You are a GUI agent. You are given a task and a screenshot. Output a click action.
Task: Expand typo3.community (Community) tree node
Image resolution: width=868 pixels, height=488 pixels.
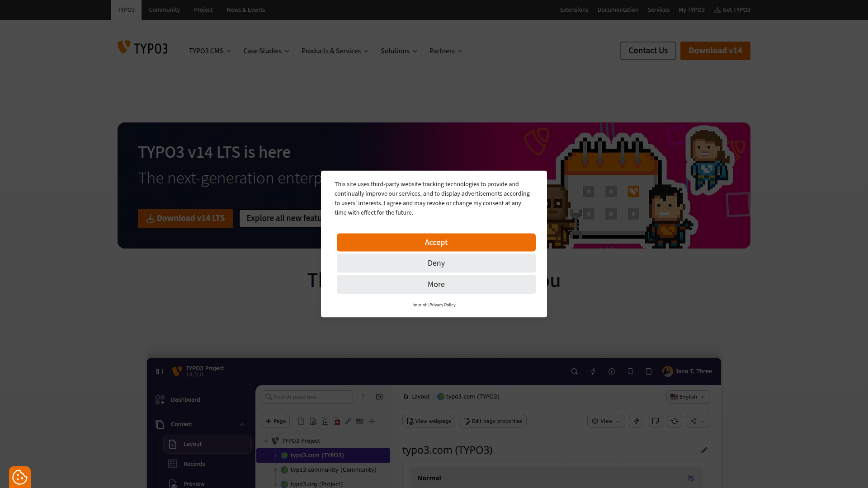[x=275, y=470]
